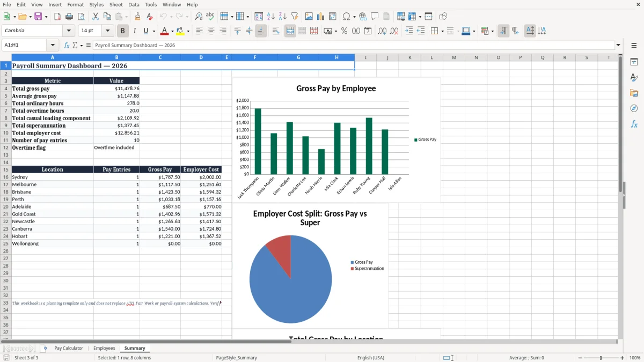Click the Add Decimal Place icon
Viewport: 644px width, 362px height.
pos(382,31)
